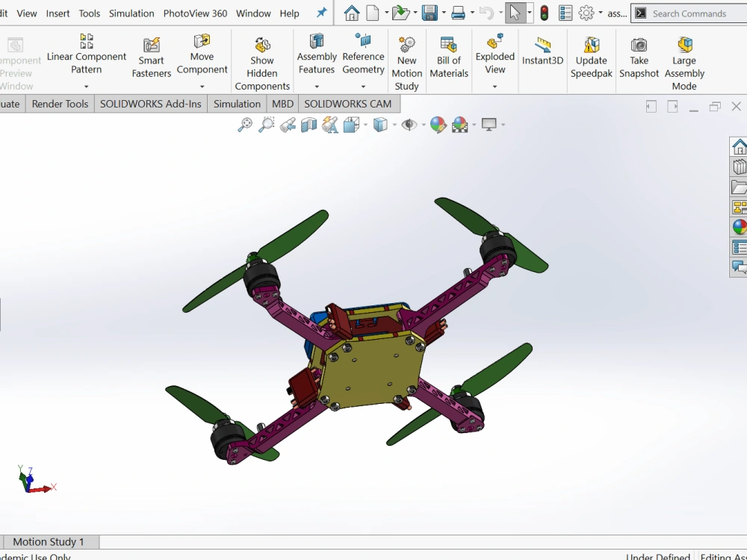Image resolution: width=747 pixels, height=560 pixels.
Task: Expand Reference Geometry dropdown arrow
Action: tap(363, 87)
